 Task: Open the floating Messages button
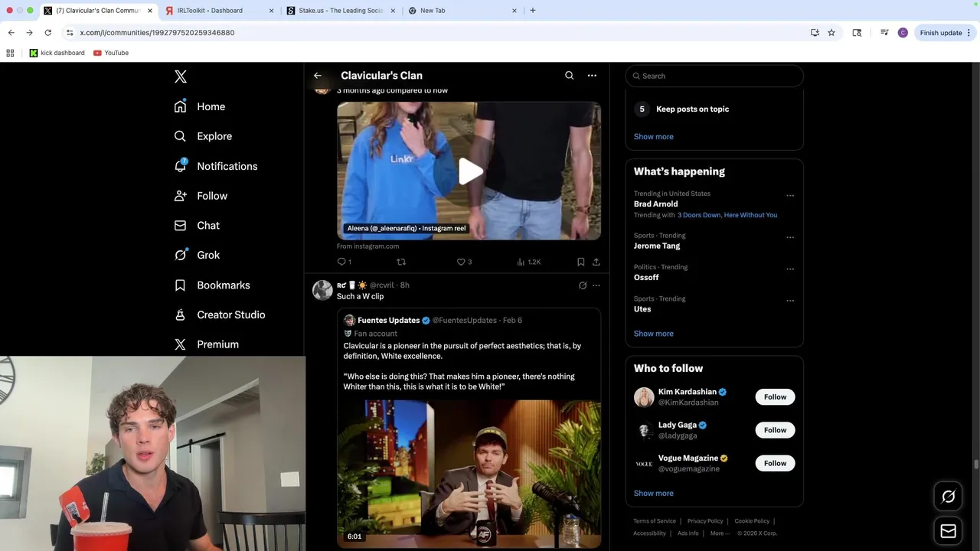(948, 531)
